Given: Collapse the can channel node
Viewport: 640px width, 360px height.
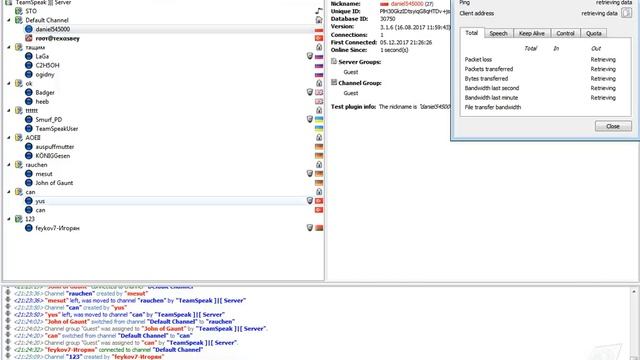Looking at the screenshot, I should click(x=9, y=192).
